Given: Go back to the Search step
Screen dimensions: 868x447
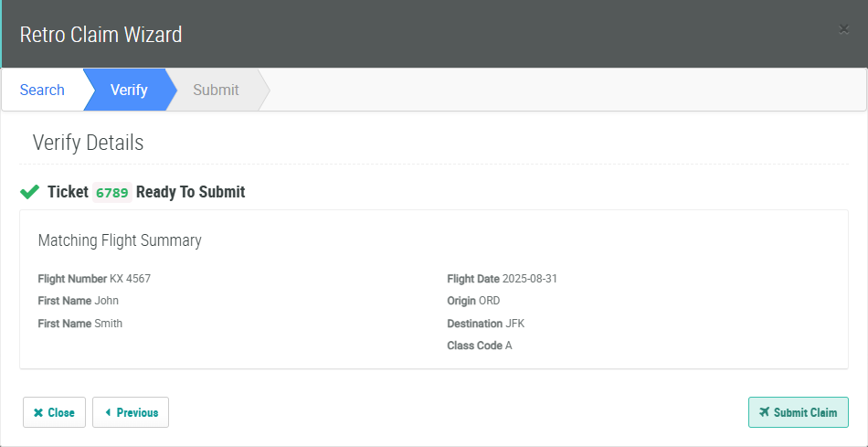Looking at the screenshot, I should [42, 90].
